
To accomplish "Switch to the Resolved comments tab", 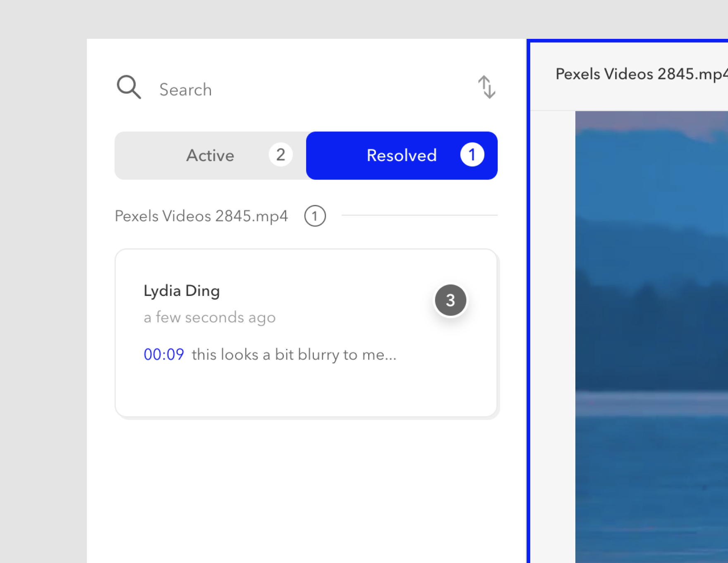I will coord(401,155).
